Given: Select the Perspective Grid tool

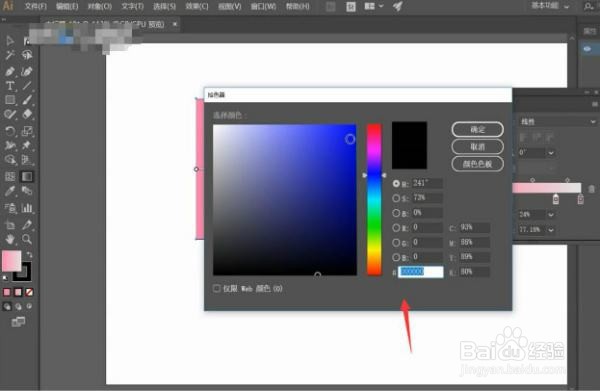Looking at the screenshot, I should (x=27, y=160).
